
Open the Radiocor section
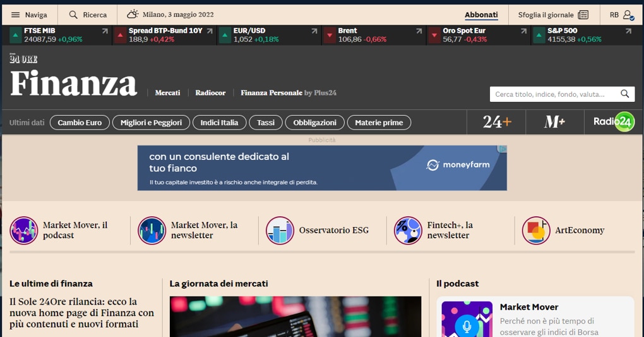pyautogui.click(x=210, y=93)
